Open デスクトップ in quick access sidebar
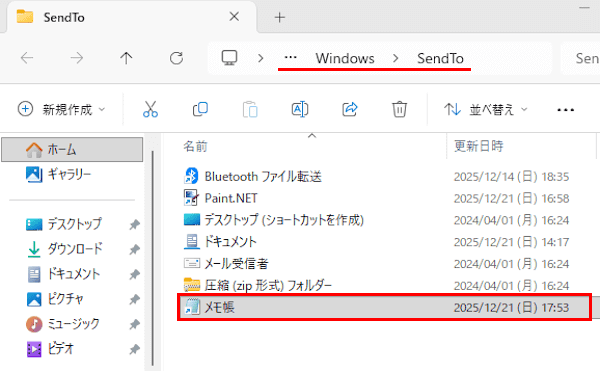 tap(64, 224)
